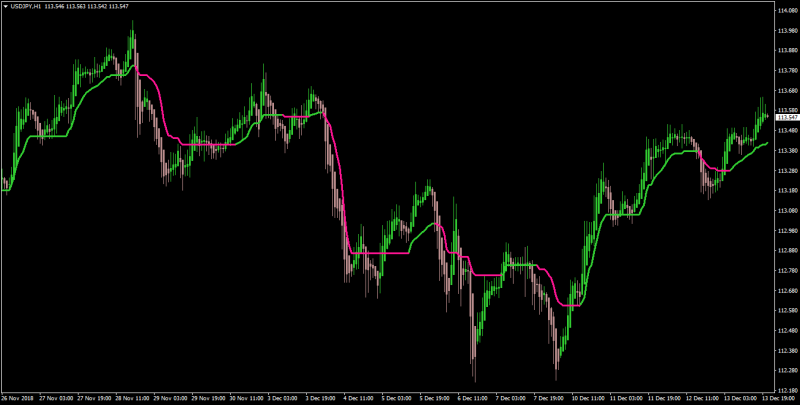Click the 3 Dec 19:00 time label
The image size is (800, 405).
[318, 397]
